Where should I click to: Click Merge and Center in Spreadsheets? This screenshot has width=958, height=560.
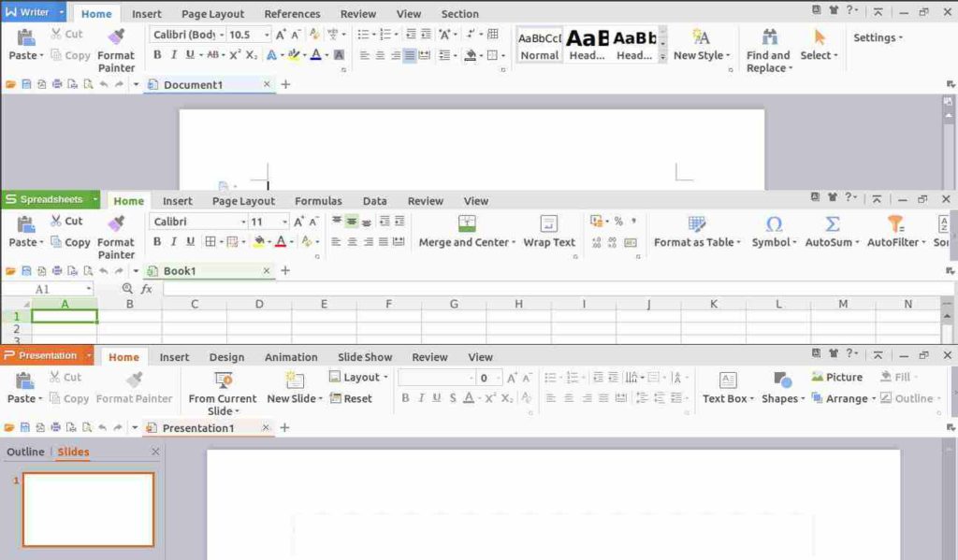tap(467, 232)
